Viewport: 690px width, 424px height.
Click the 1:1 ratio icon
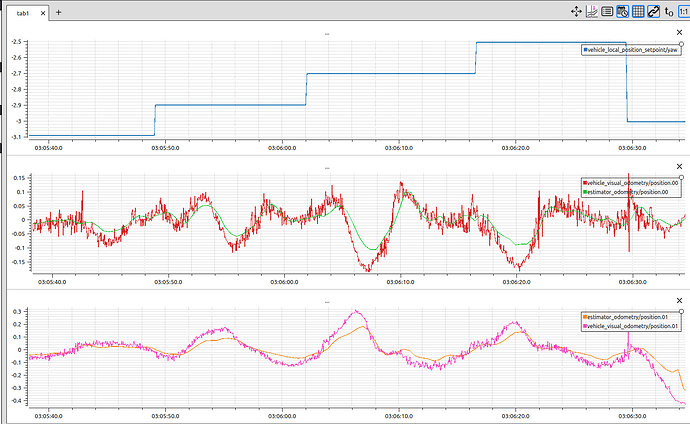[683, 12]
